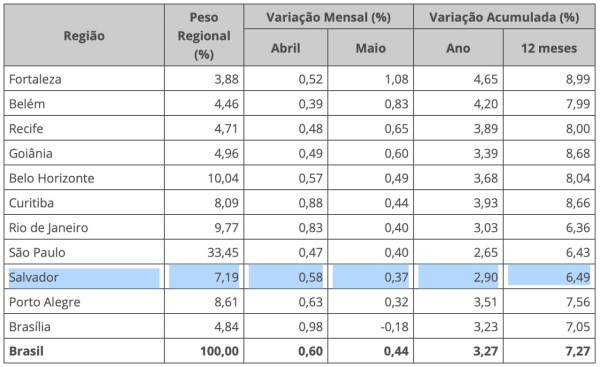Click the bold Brasil total label
600x367 pixels.
point(26,351)
